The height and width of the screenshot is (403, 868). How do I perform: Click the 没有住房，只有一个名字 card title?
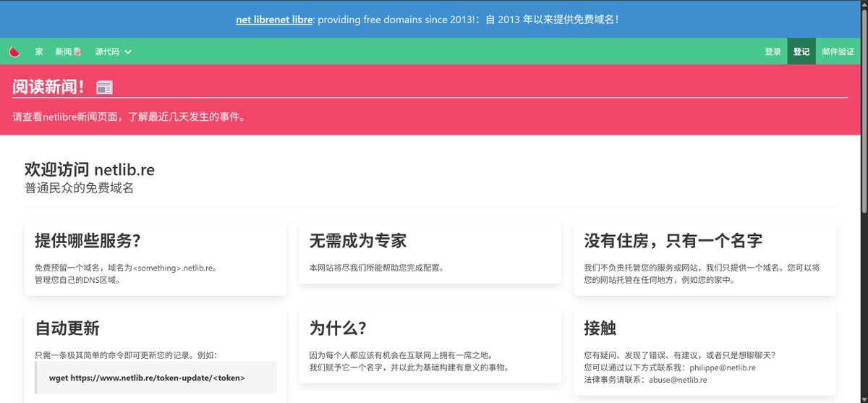pos(673,240)
